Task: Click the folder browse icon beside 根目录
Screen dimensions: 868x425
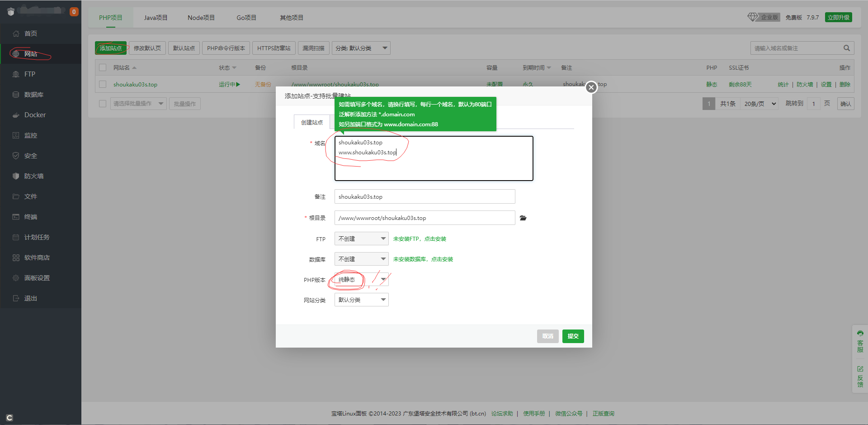Action: coord(523,218)
